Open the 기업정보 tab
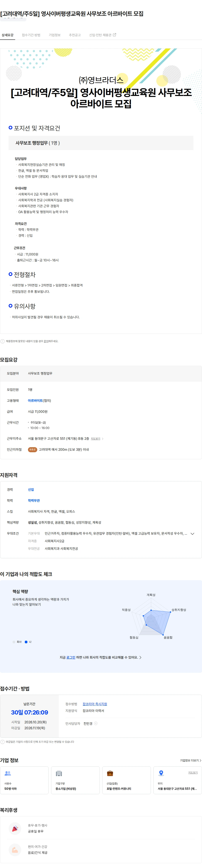 tap(54, 35)
